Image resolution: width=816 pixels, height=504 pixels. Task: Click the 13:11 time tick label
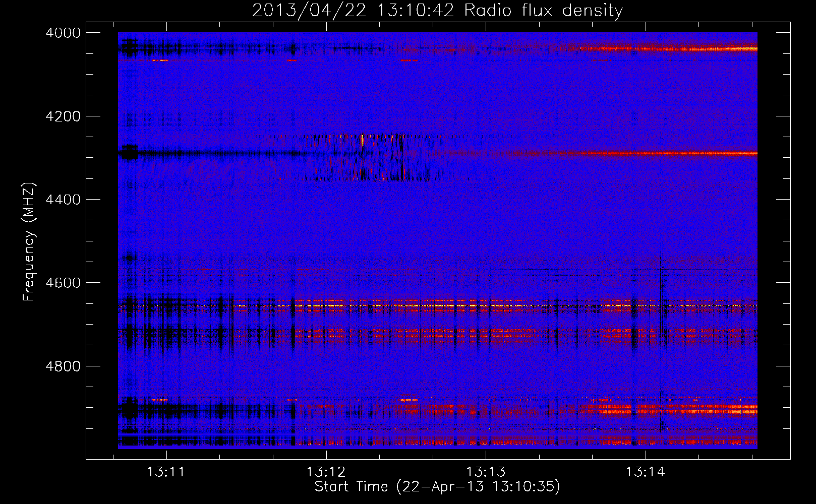[166, 472]
